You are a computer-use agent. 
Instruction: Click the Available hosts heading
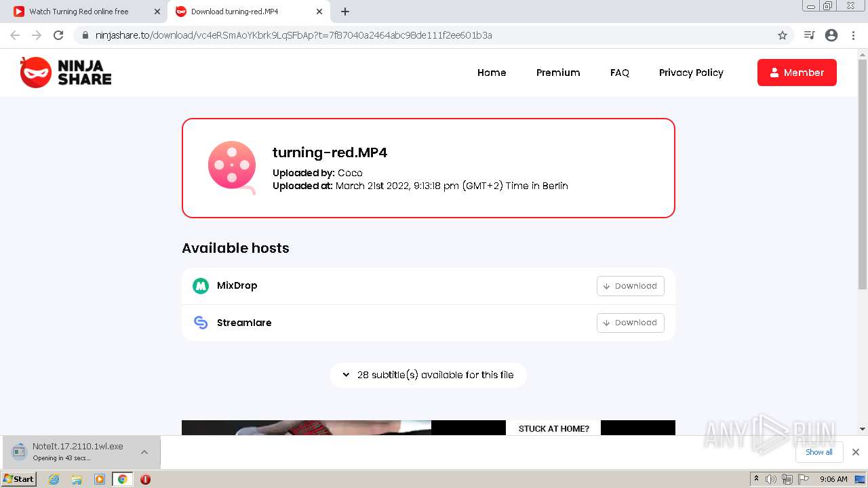(x=235, y=248)
